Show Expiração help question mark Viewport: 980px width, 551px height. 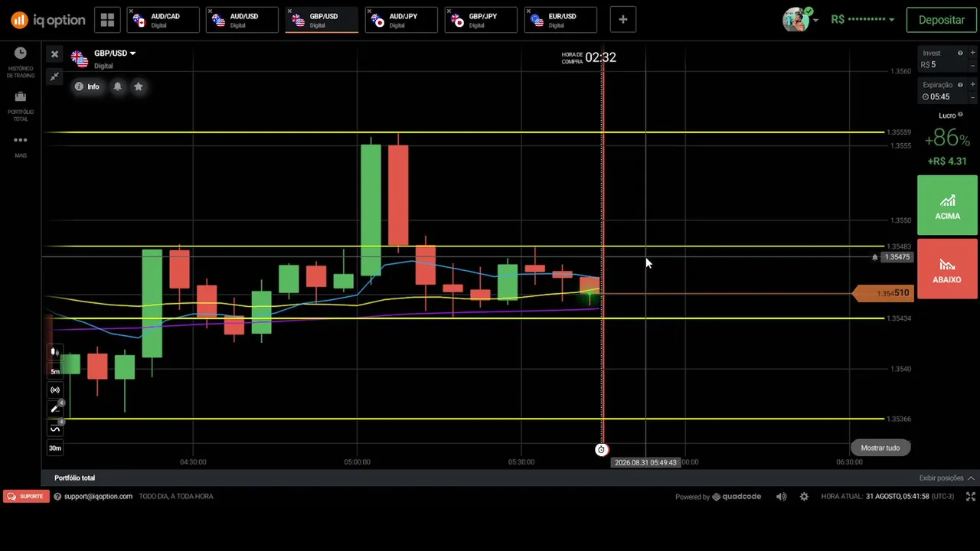pos(960,85)
